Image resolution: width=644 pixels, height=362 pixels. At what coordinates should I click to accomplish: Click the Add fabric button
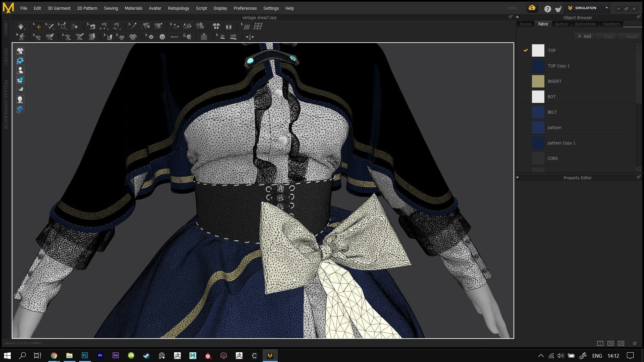tap(584, 36)
